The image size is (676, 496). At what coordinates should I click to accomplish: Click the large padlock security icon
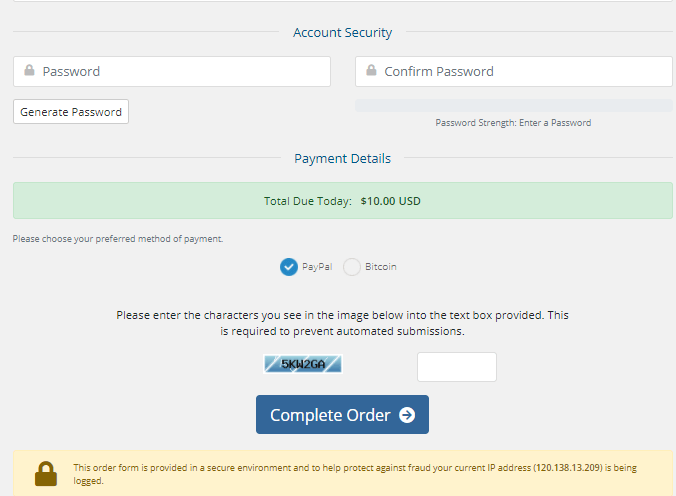pyautogui.click(x=46, y=474)
